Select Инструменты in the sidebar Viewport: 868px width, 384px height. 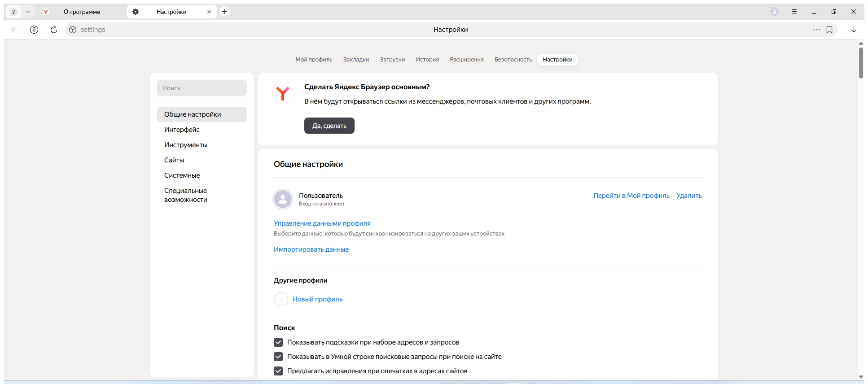tap(202, 145)
